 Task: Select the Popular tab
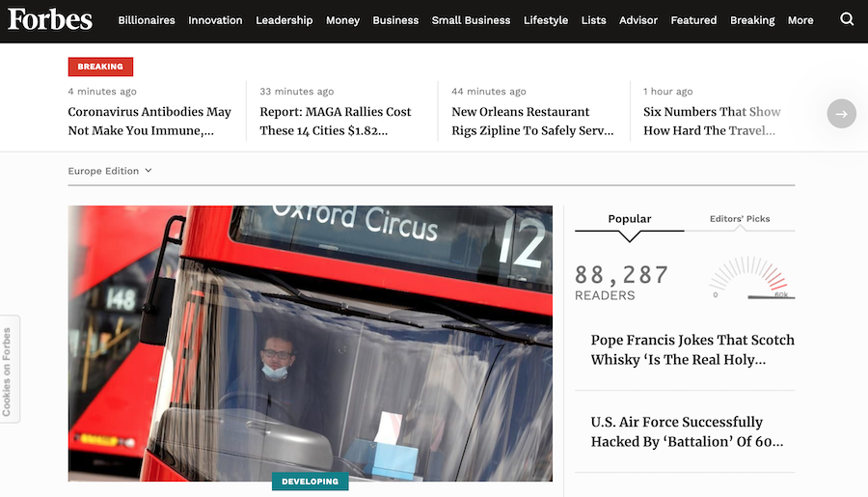pos(630,219)
